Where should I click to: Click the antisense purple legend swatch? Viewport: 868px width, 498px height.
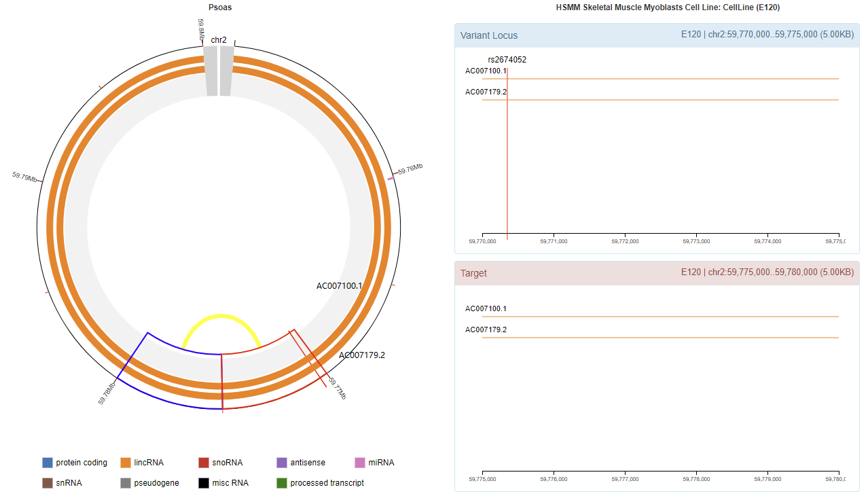282,463
